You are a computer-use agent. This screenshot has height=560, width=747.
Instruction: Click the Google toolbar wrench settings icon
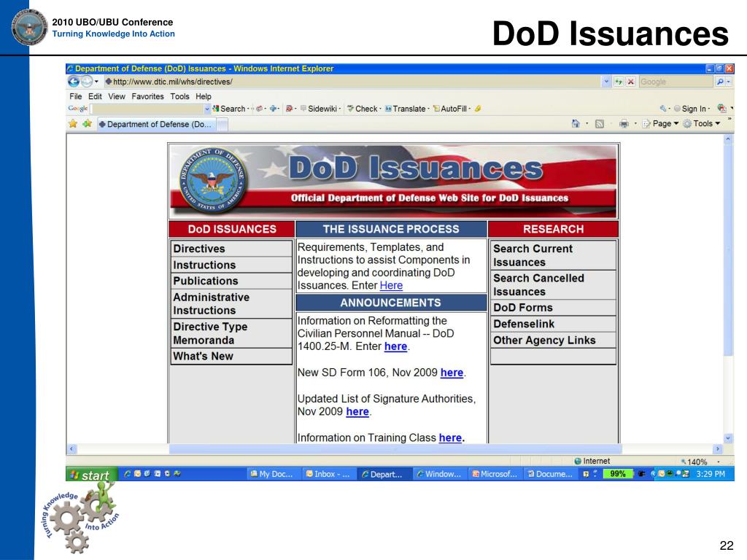point(663,109)
